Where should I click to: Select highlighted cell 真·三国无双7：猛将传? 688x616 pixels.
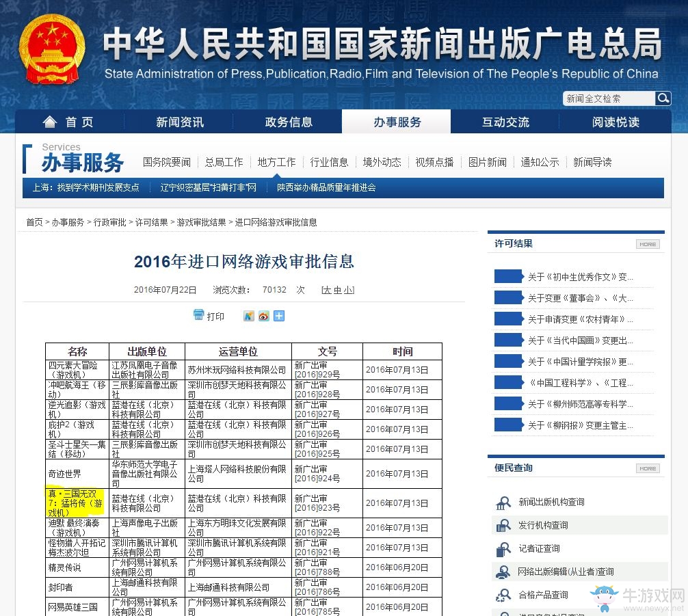point(77,503)
